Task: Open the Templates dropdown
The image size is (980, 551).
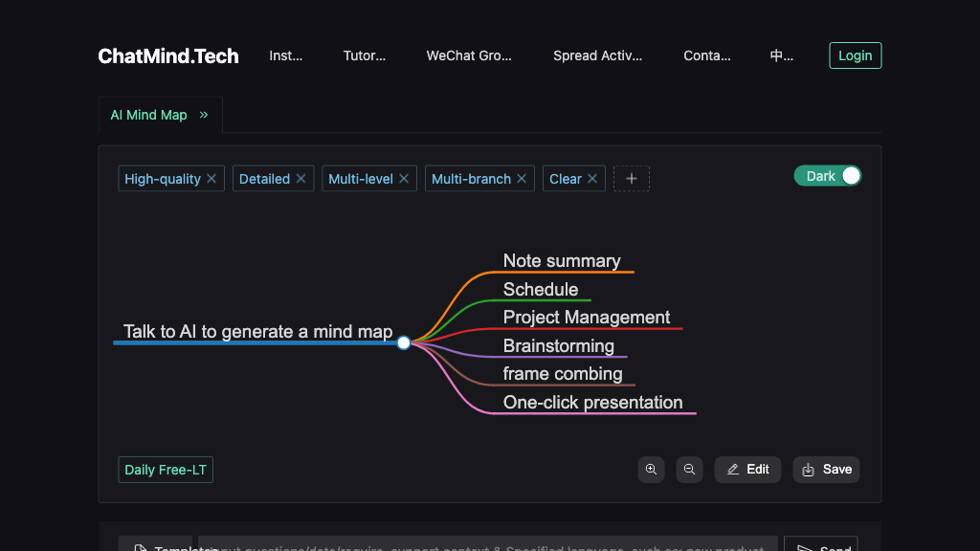Action: (156, 545)
